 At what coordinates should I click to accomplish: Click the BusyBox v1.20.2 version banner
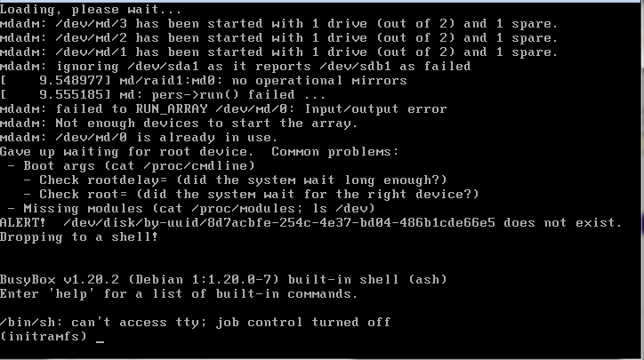tap(222, 279)
